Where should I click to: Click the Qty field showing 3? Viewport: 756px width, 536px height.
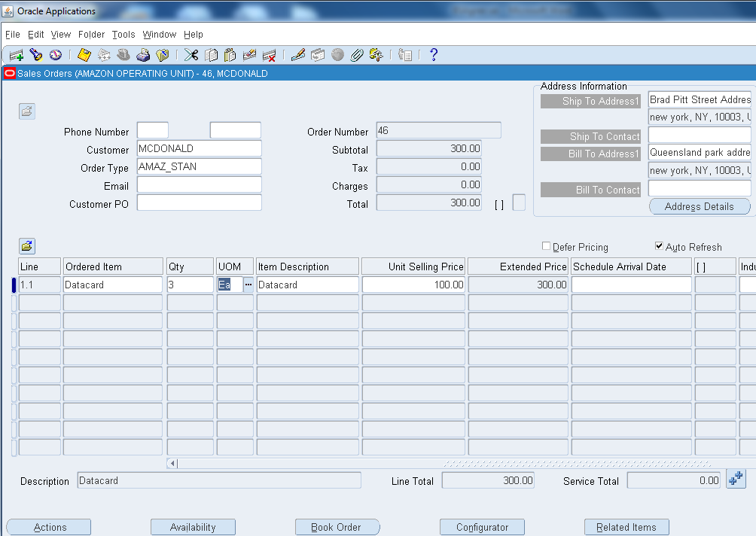click(191, 285)
